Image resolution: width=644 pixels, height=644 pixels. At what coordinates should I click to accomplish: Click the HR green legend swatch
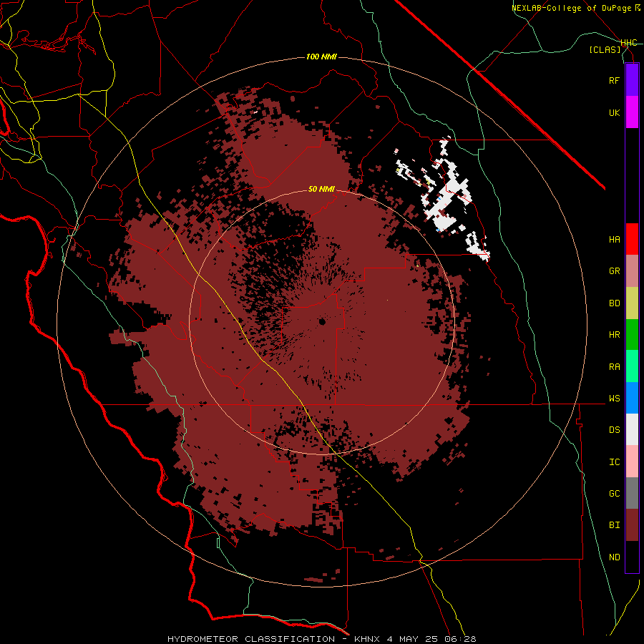click(x=632, y=335)
